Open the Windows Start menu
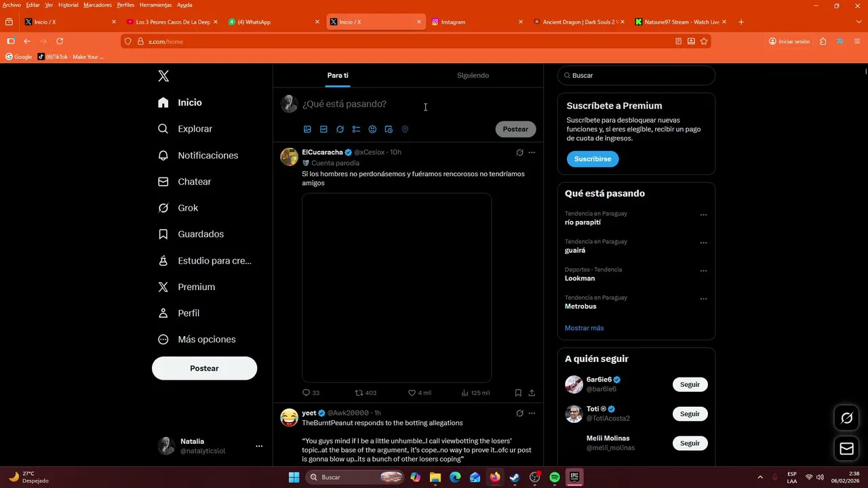Screen dimensions: 868x488 (294, 477)
